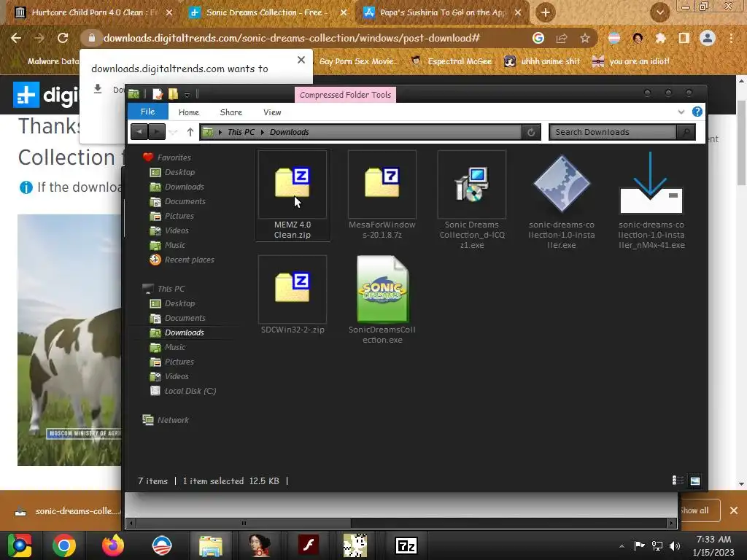Open Explorer help with question mark icon
Screen dimensions: 747x560
(x=697, y=112)
